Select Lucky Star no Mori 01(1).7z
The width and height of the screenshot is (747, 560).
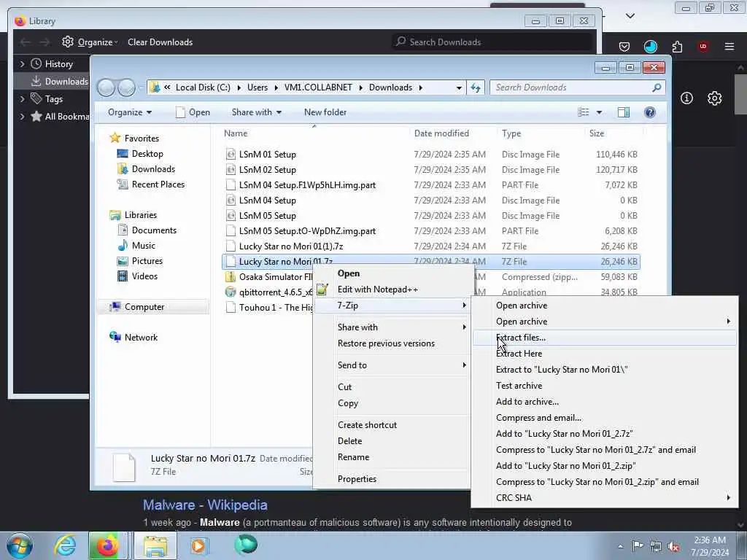pyautogui.click(x=291, y=246)
